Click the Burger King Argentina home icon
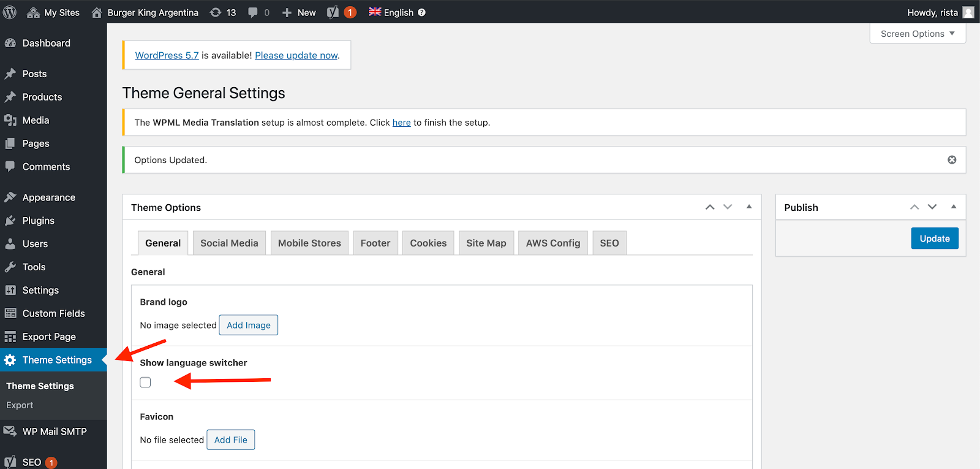 (97, 12)
